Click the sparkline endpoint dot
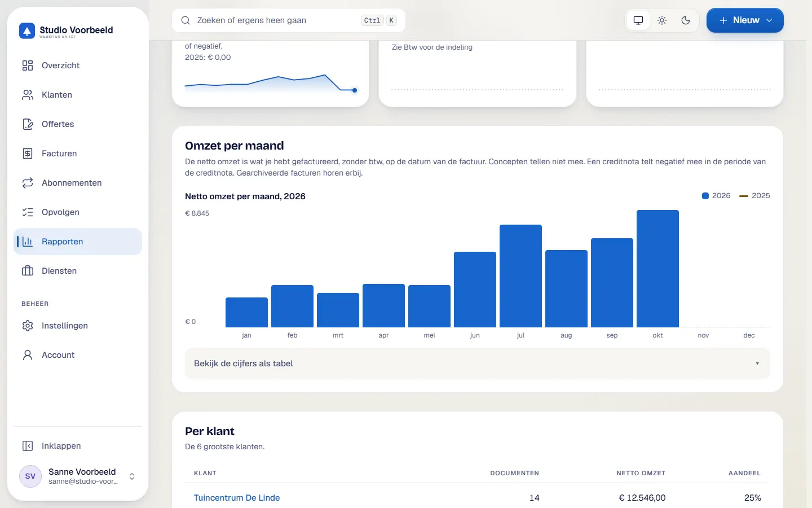The image size is (812, 508). (355, 90)
